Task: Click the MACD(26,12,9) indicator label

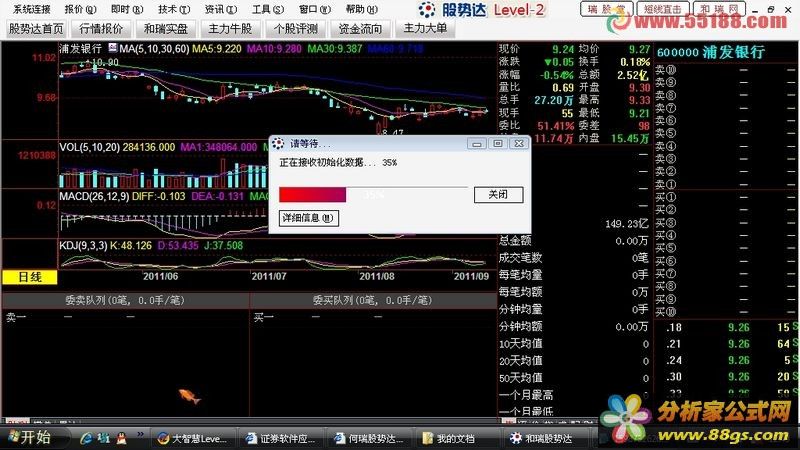Action: [94, 196]
